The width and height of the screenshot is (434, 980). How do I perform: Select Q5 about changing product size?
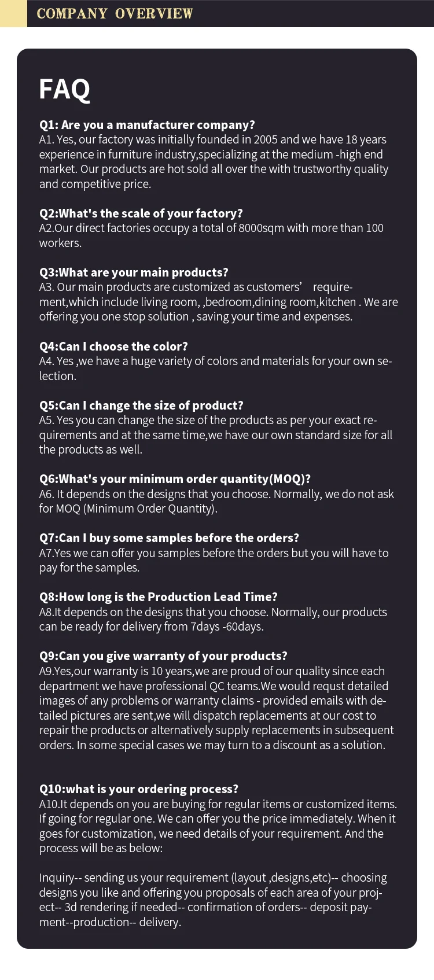(141, 406)
